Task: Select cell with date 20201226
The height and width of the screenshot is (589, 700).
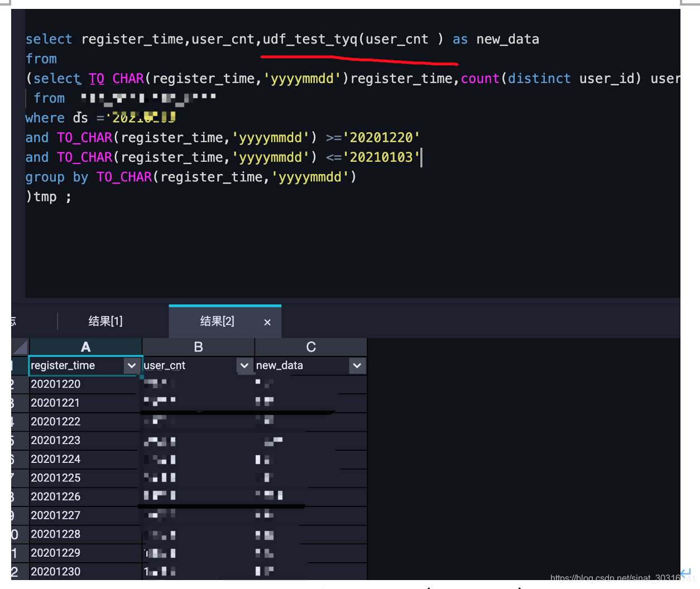Action: [x=85, y=496]
